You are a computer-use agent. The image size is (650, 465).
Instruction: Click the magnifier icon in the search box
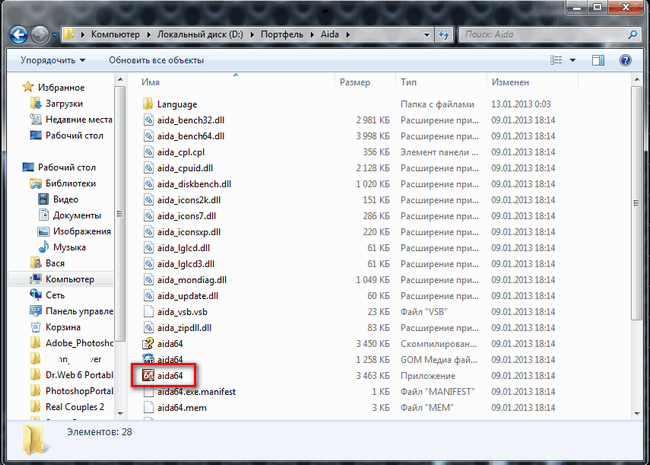click(x=633, y=35)
